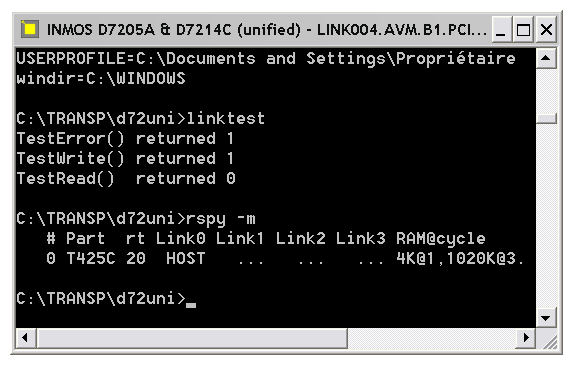Close the INMOS D7205A console window

[546, 29]
